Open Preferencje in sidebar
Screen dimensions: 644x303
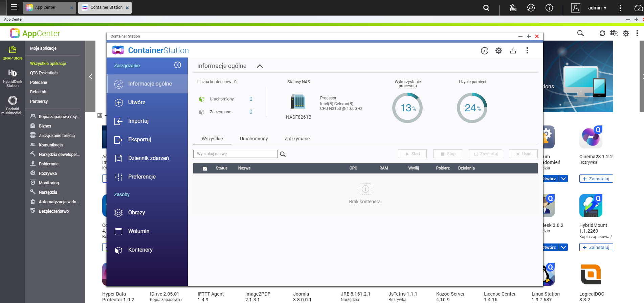pos(147,177)
